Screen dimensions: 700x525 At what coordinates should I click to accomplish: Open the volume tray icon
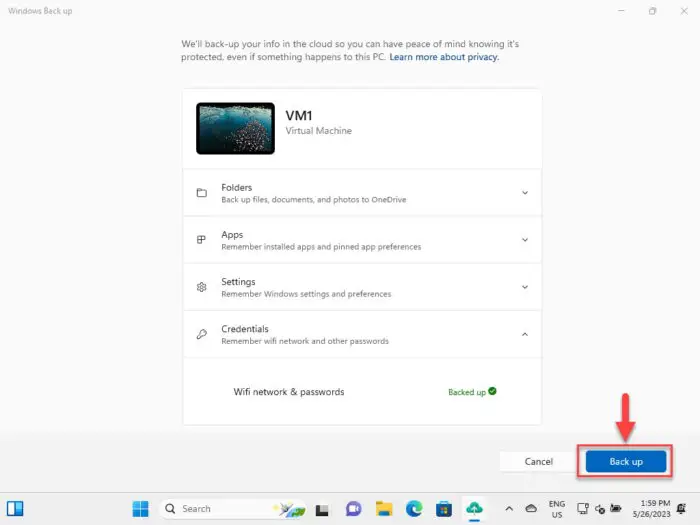pyautogui.click(x=600, y=508)
